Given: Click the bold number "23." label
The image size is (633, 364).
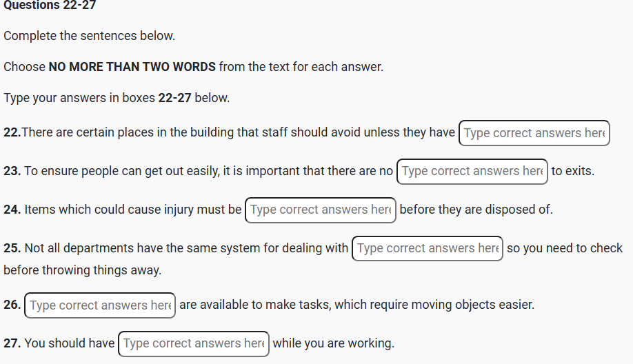Looking at the screenshot, I should [x=12, y=171].
